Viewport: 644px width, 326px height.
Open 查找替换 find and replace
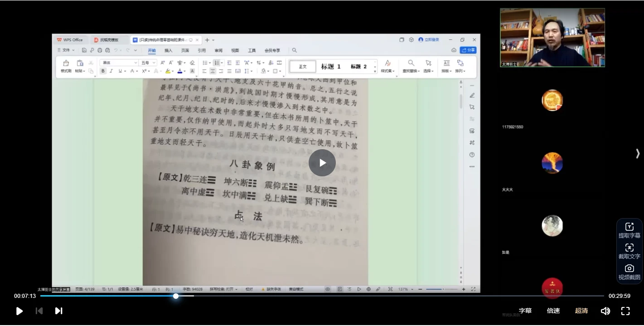(411, 66)
